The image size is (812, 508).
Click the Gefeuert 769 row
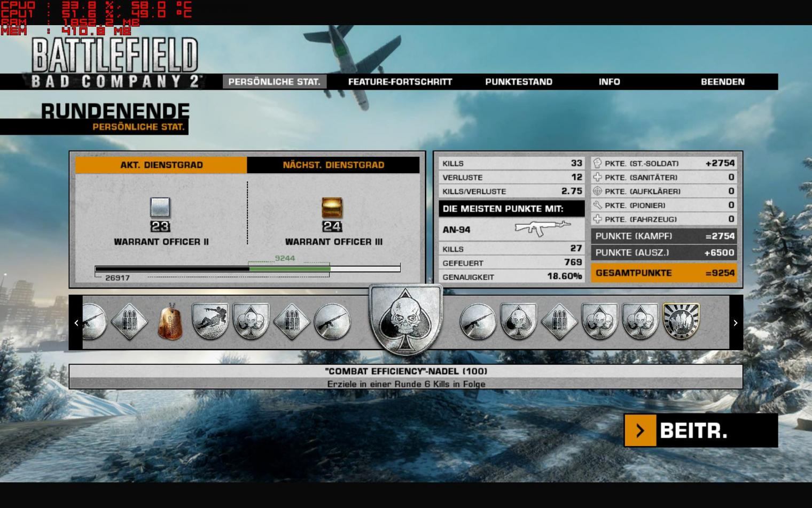point(512,263)
